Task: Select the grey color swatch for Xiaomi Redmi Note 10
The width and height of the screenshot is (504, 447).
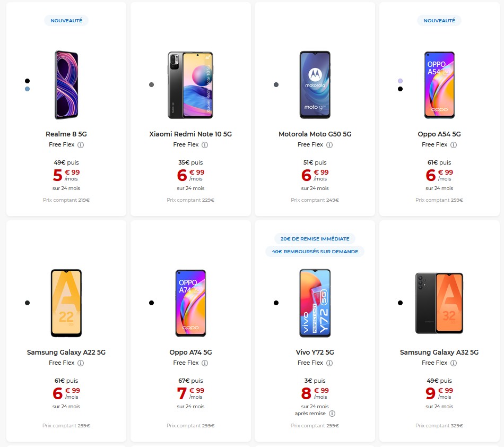Action: [x=151, y=85]
